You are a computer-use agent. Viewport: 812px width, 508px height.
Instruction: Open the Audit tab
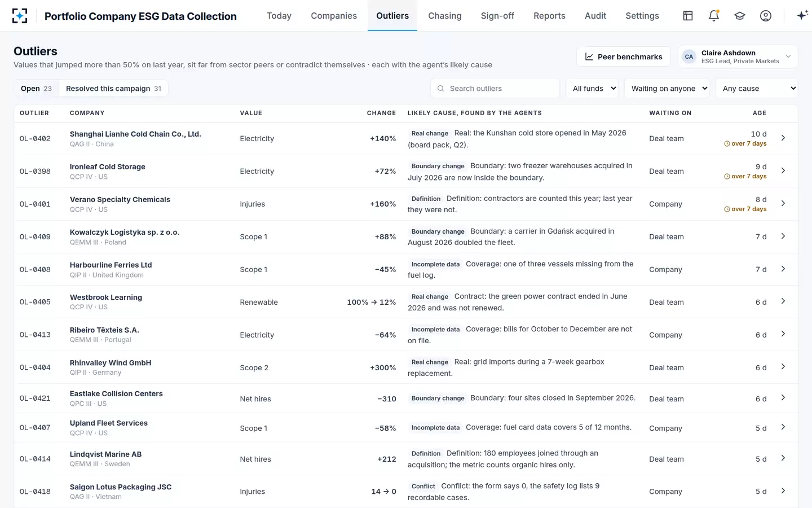point(595,16)
